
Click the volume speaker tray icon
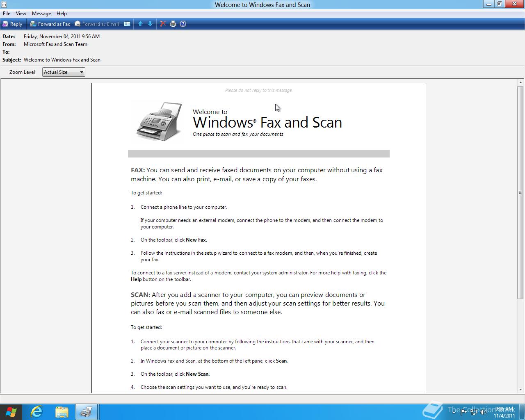484,412
